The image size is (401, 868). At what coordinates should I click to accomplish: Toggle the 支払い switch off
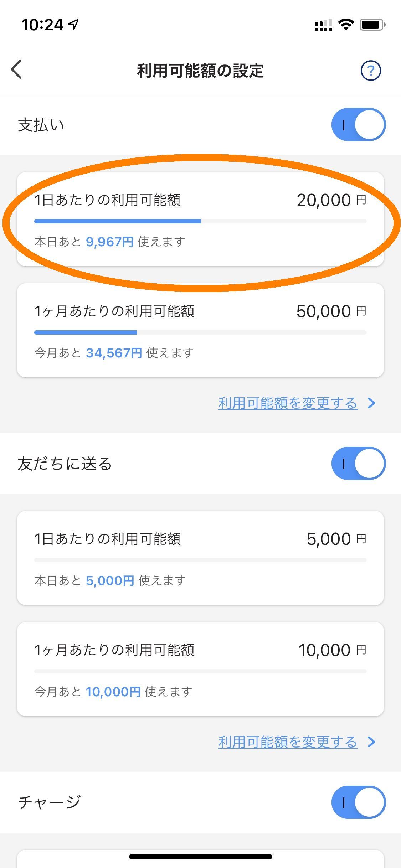[x=358, y=125]
